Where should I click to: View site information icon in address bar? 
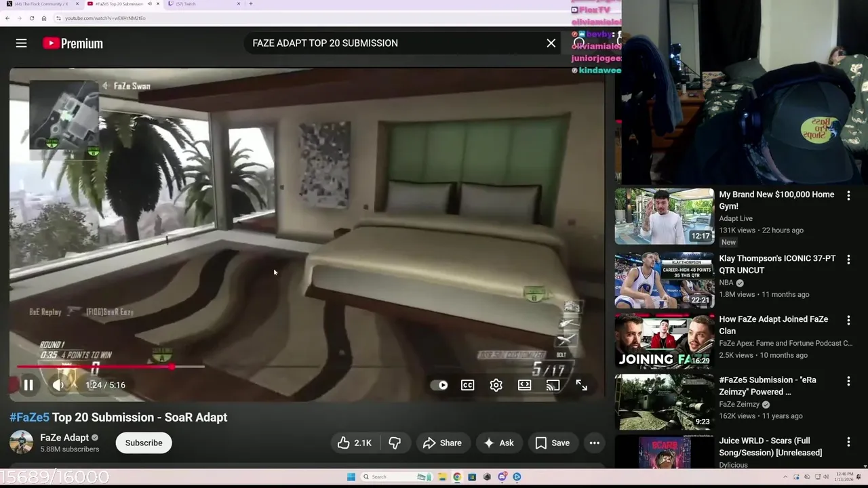click(59, 18)
